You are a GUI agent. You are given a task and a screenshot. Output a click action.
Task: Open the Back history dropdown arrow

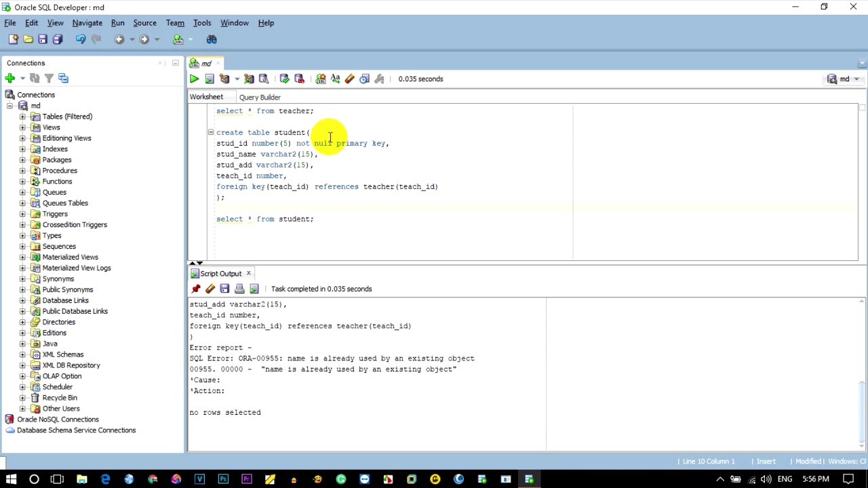tap(132, 39)
